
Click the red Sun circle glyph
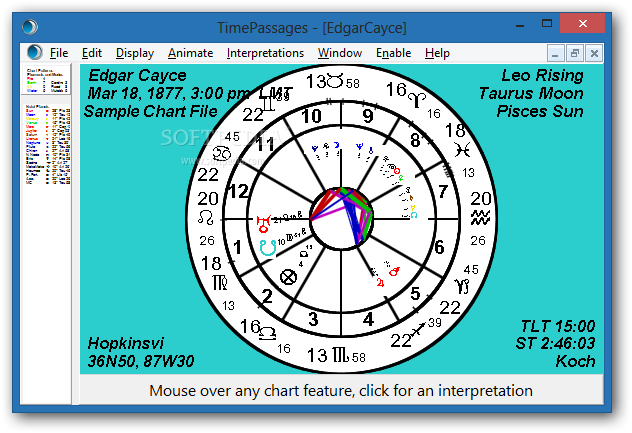[397, 171]
